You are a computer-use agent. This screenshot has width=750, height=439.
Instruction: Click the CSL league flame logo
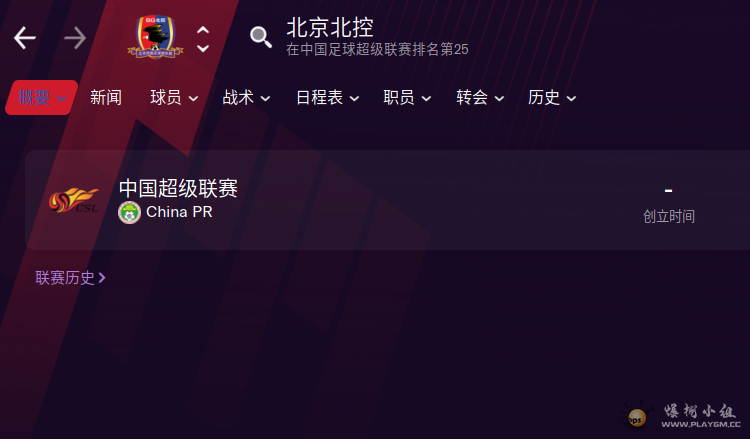(74, 200)
